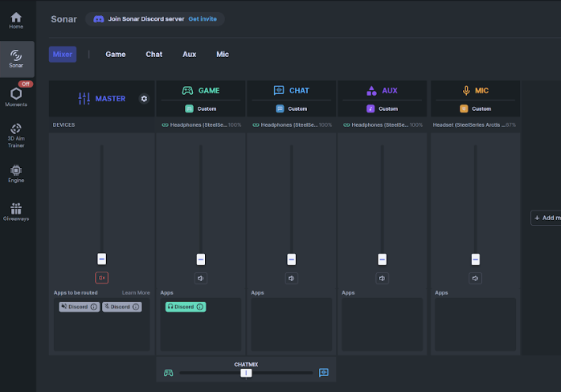Select green Discord chip in Game apps
The width and height of the screenshot is (561, 392).
point(186,307)
